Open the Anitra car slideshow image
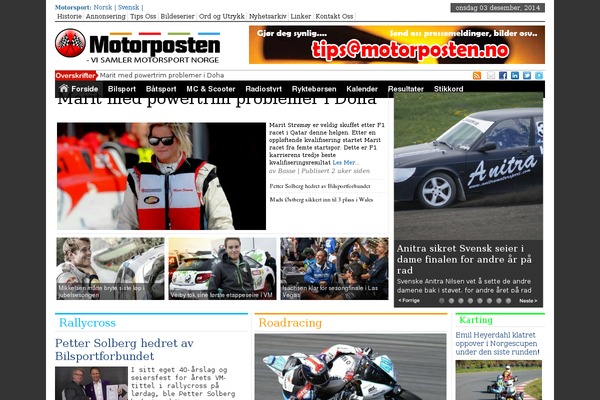 click(x=468, y=168)
